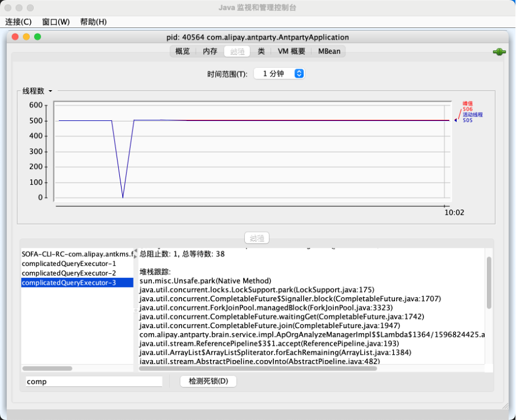Click the LockSupport.park stack trace line
The image size is (516, 420).
pyautogui.click(x=257, y=290)
